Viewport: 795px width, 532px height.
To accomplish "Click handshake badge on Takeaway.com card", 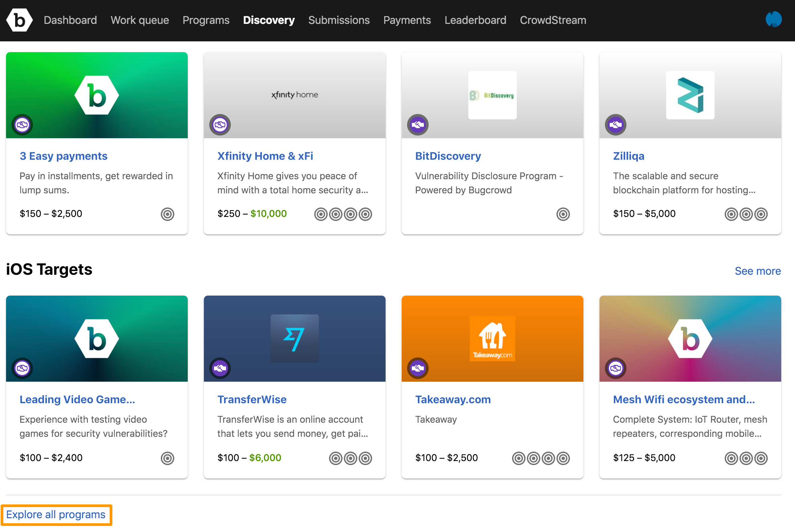I will (x=418, y=368).
